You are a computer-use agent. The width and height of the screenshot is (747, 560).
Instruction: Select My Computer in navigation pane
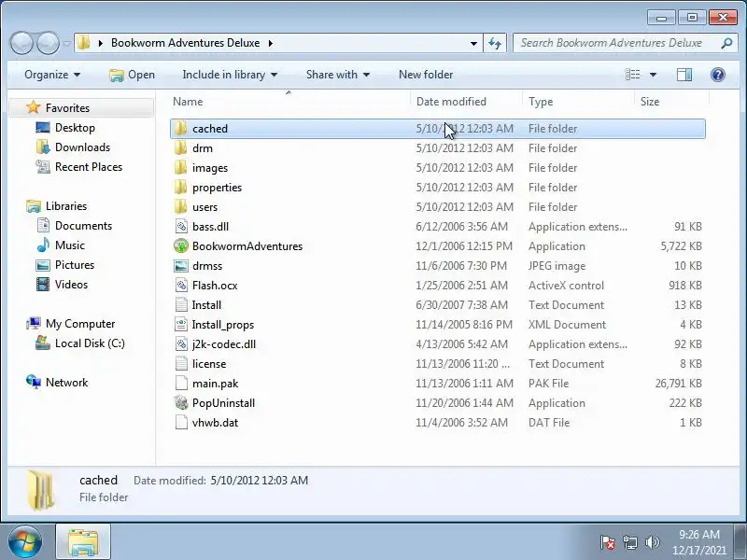(x=80, y=324)
